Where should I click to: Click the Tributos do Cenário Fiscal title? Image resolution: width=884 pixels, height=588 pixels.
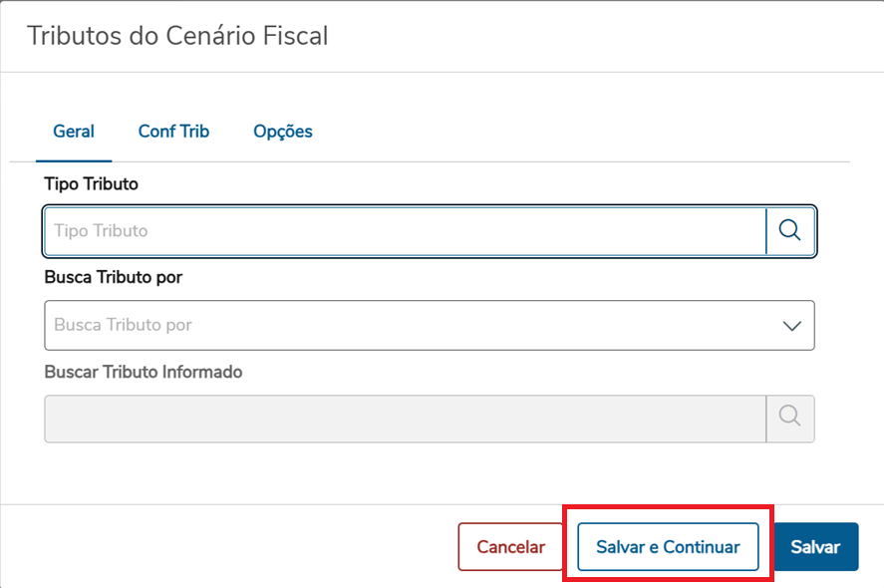tap(177, 36)
